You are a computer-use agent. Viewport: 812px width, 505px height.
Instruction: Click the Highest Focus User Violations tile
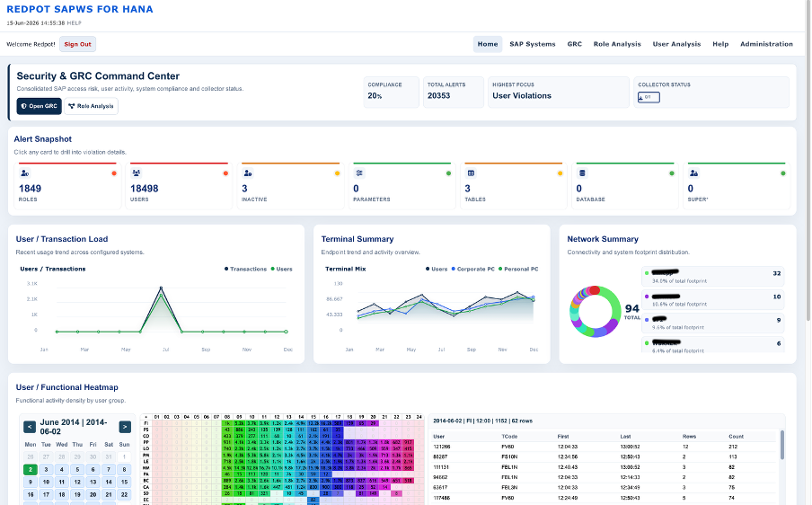tap(559, 93)
